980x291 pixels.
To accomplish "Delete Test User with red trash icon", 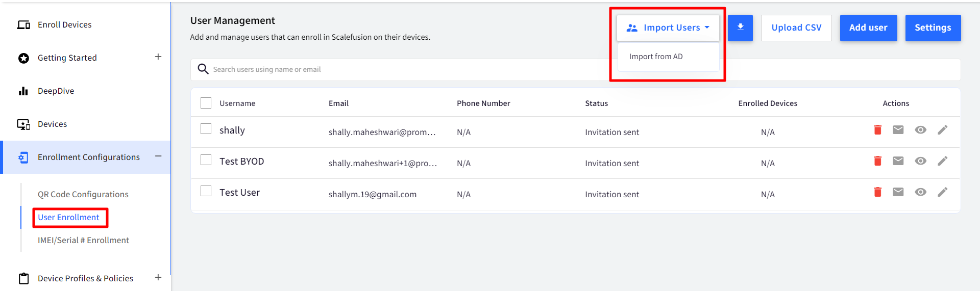I will point(878,192).
